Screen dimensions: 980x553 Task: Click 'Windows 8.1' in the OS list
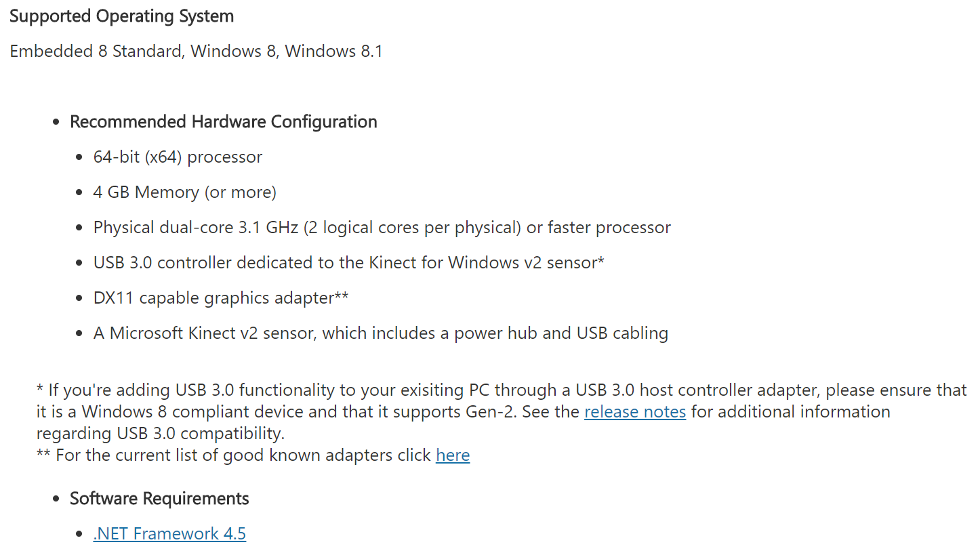tap(334, 52)
